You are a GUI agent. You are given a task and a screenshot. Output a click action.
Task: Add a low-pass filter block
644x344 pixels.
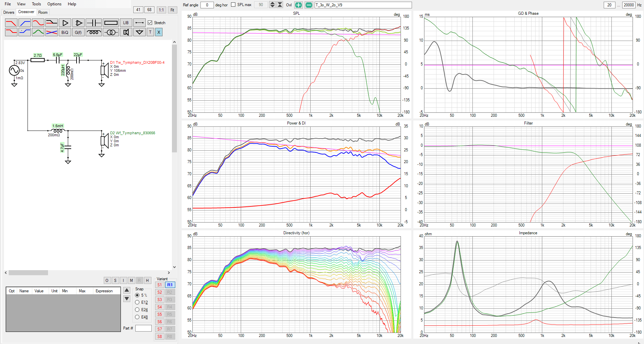click(11, 23)
